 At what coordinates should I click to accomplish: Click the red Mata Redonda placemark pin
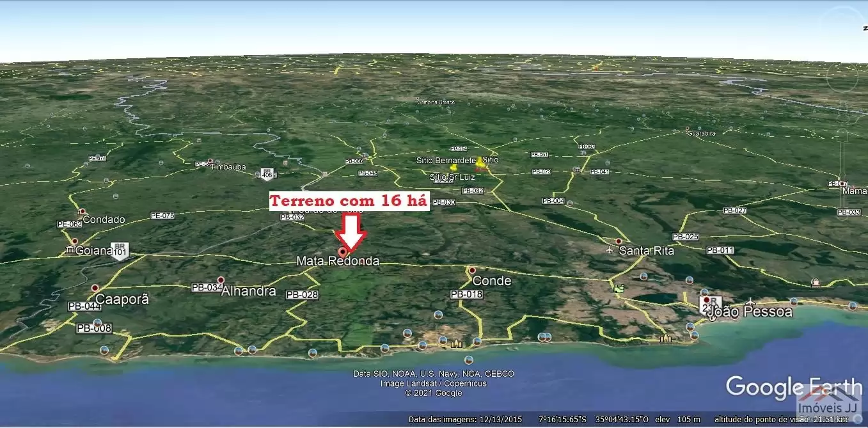(x=343, y=251)
